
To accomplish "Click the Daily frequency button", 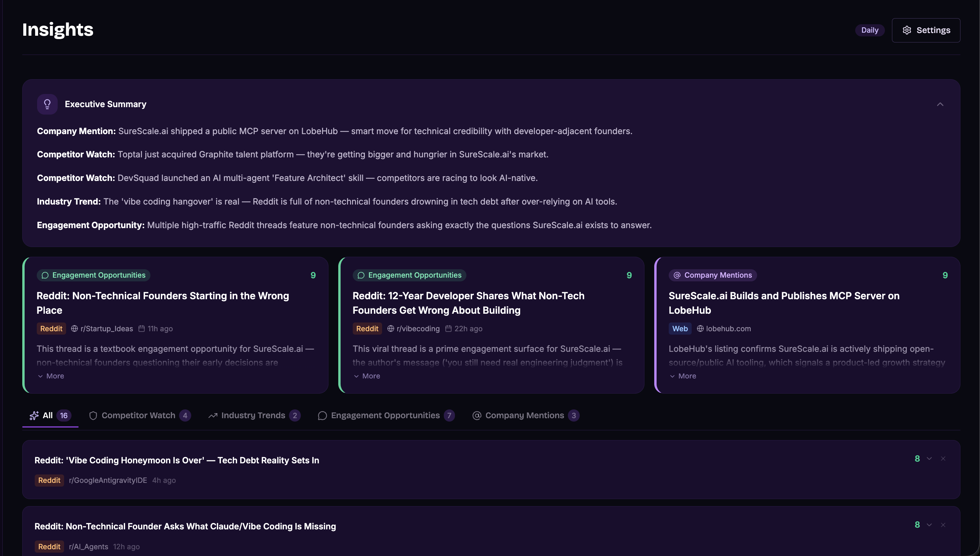I will 870,30.
